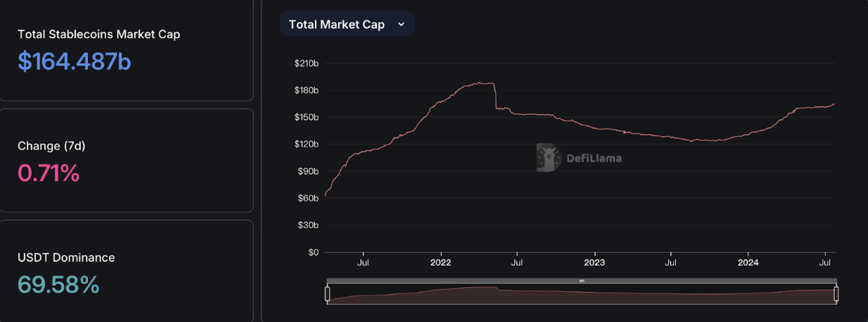Click the 2023 label on the time axis
Viewport: 868px width, 322px height.
(594, 263)
